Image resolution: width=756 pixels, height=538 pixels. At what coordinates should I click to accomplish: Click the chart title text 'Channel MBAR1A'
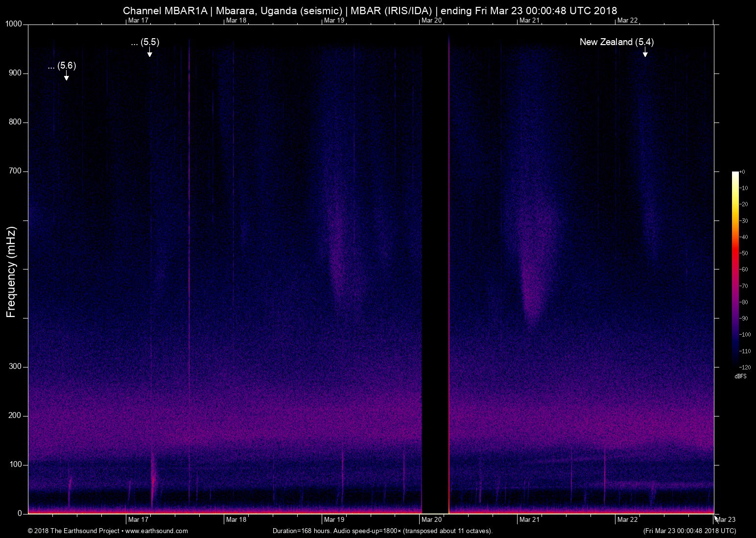pos(165,10)
